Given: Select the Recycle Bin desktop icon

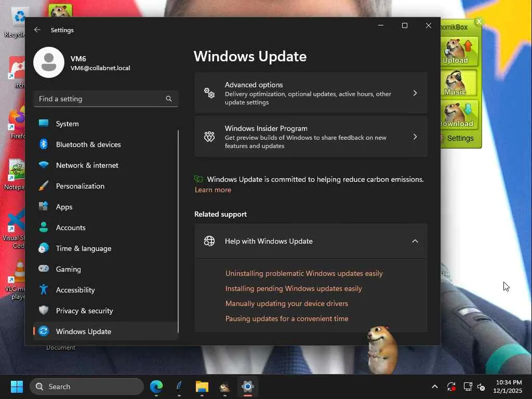Looking at the screenshot, I should 15,23.
